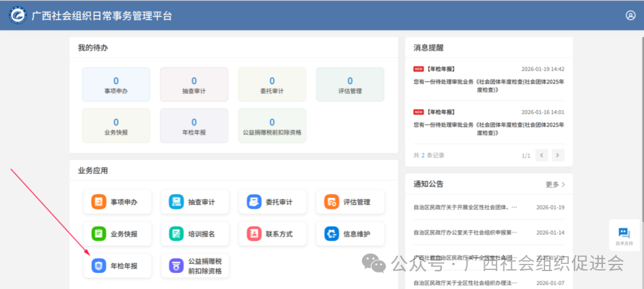
Task: Open 抽查审计 application icon
Action: (177, 202)
